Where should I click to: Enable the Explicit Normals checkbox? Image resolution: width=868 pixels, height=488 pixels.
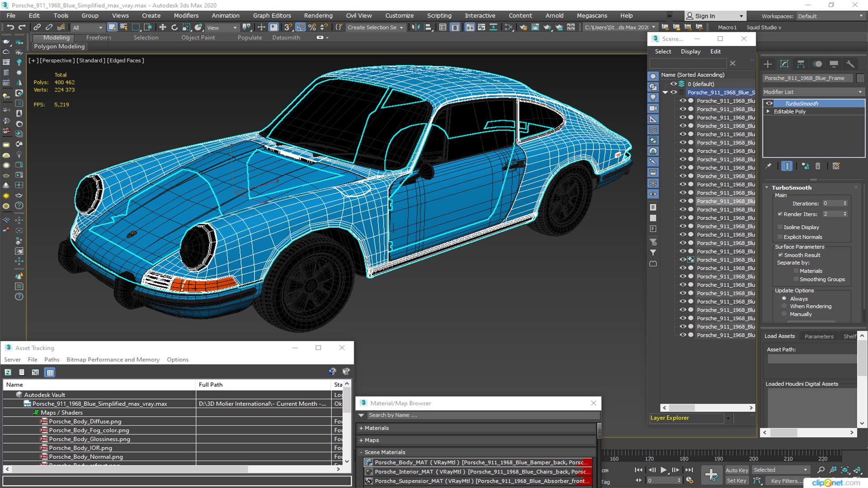[780, 237]
